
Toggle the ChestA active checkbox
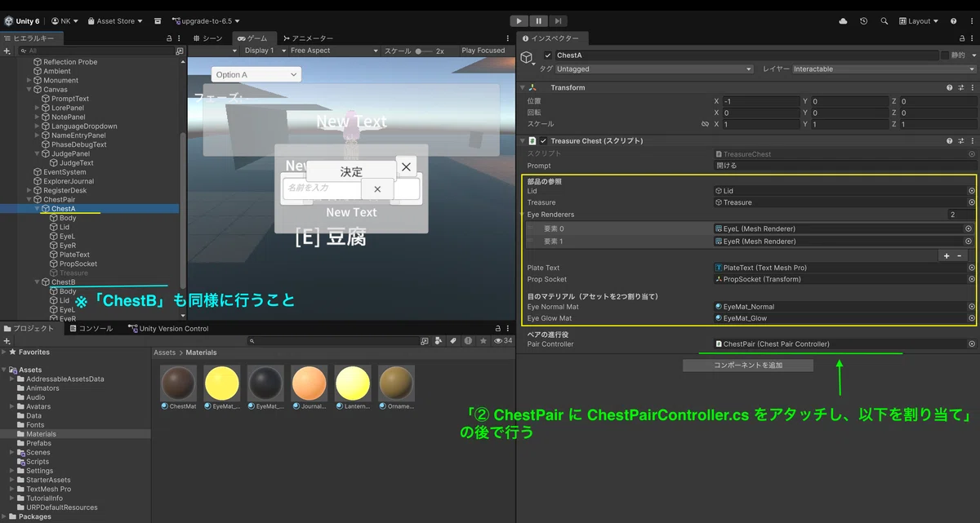click(548, 55)
